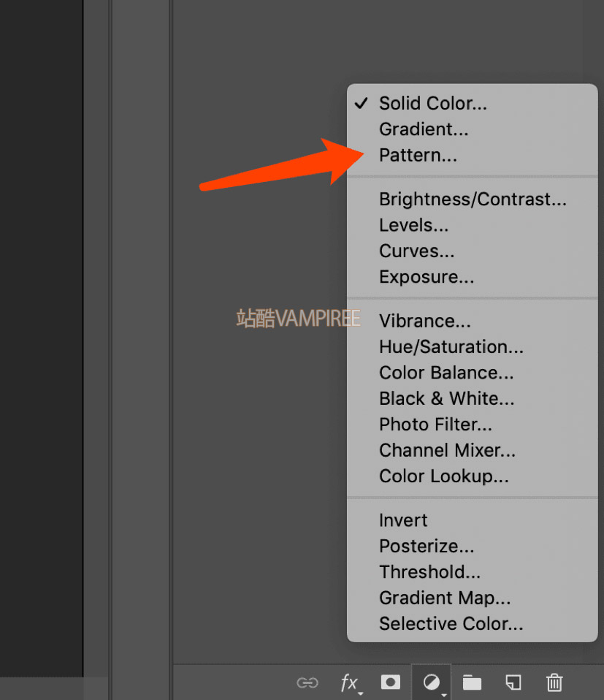Delete layer with the trash icon
The image size is (604, 700).
pos(554,682)
